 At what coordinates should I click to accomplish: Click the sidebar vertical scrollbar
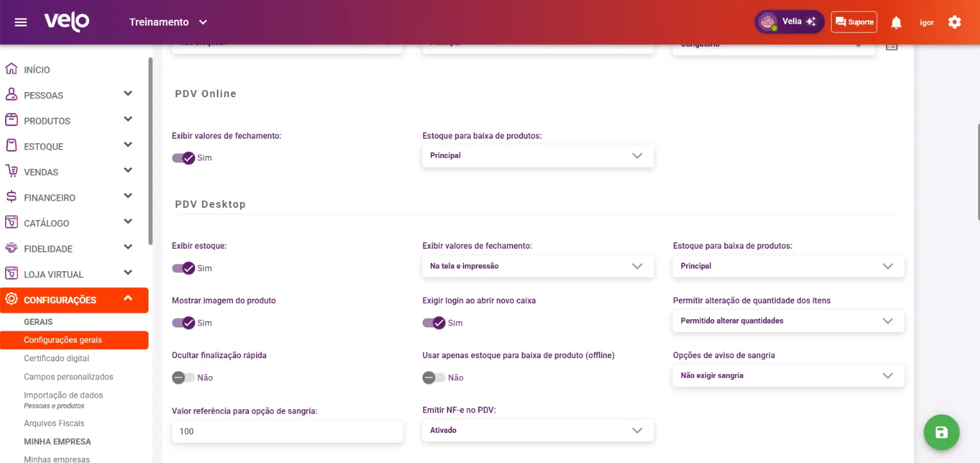point(150,151)
